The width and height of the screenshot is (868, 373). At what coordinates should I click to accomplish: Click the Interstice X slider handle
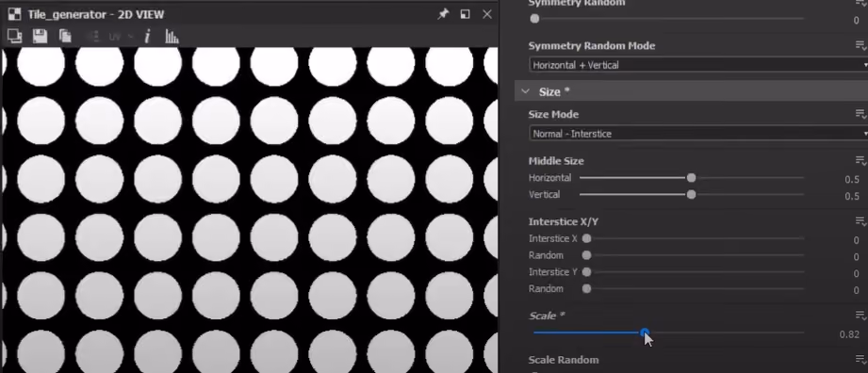point(586,238)
